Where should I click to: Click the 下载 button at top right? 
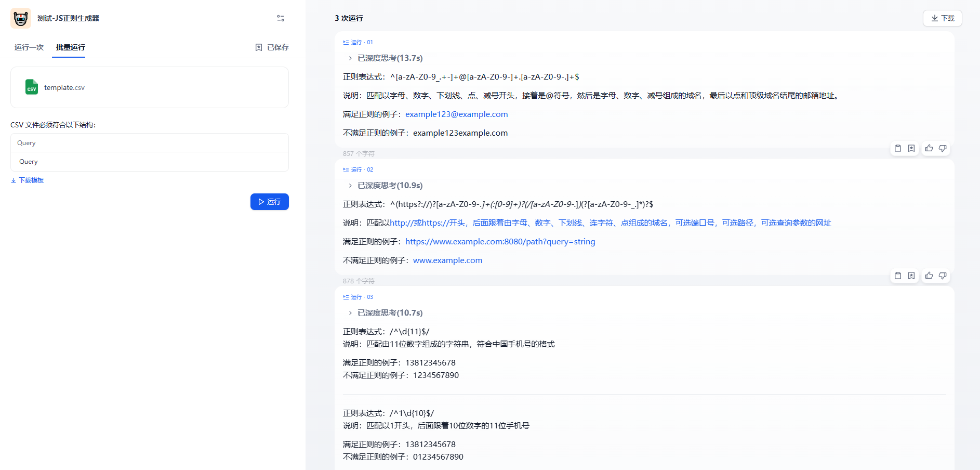pyautogui.click(x=942, y=18)
